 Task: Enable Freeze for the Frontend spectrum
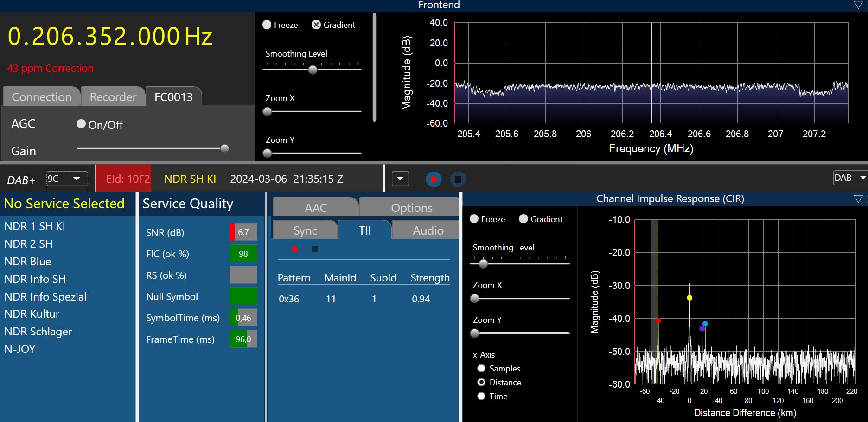tap(267, 25)
